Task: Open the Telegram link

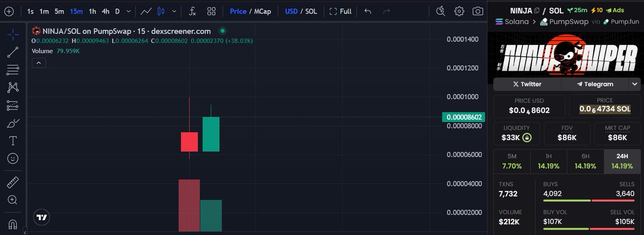Action: click(x=595, y=84)
